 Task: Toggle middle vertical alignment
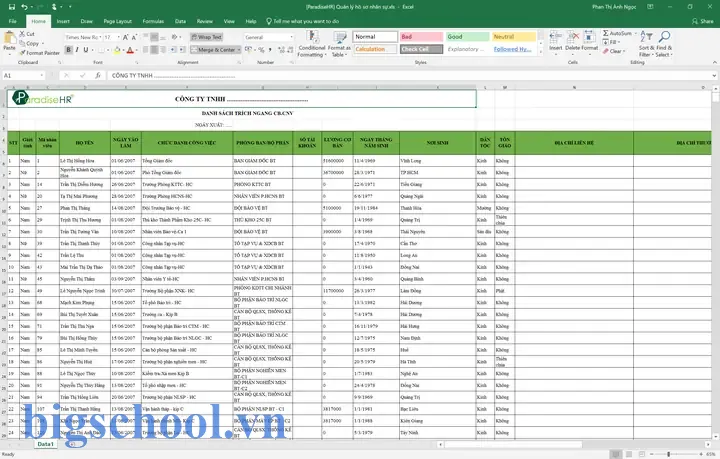tap(154, 37)
